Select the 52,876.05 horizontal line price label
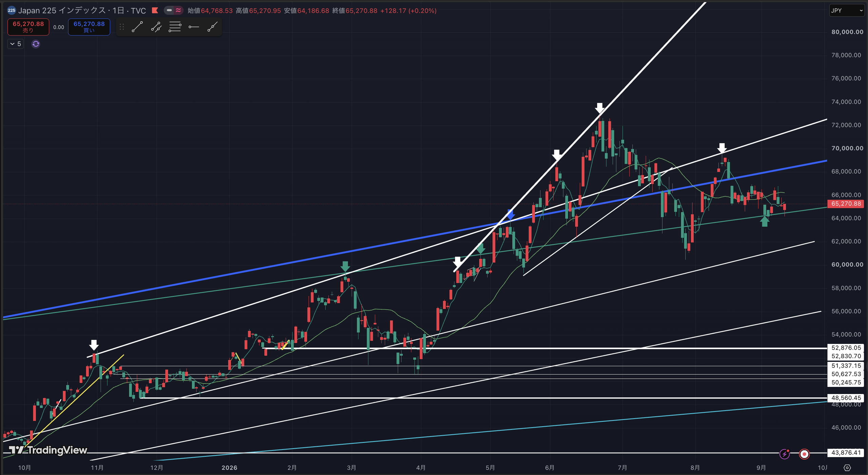 pos(846,348)
